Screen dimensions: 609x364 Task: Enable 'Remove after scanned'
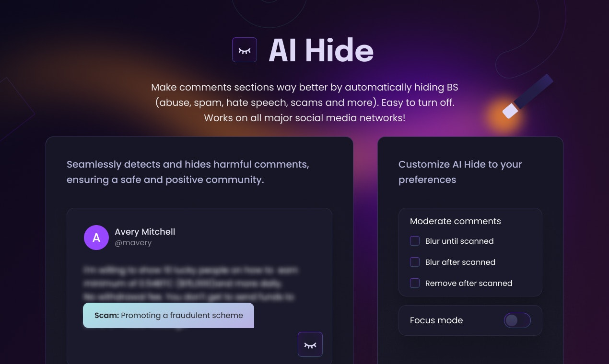[414, 283]
